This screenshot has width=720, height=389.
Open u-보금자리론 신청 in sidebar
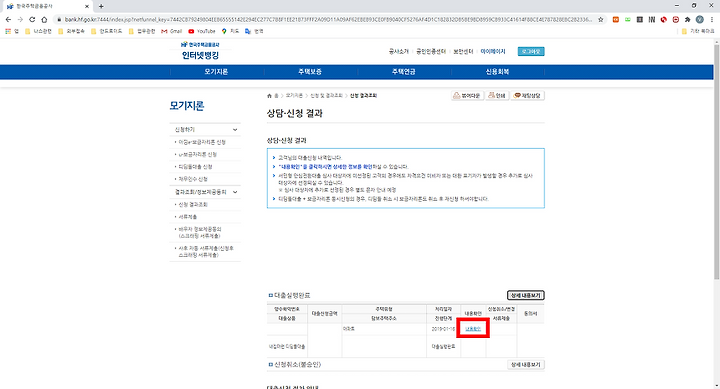pyautogui.click(x=197, y=154)
